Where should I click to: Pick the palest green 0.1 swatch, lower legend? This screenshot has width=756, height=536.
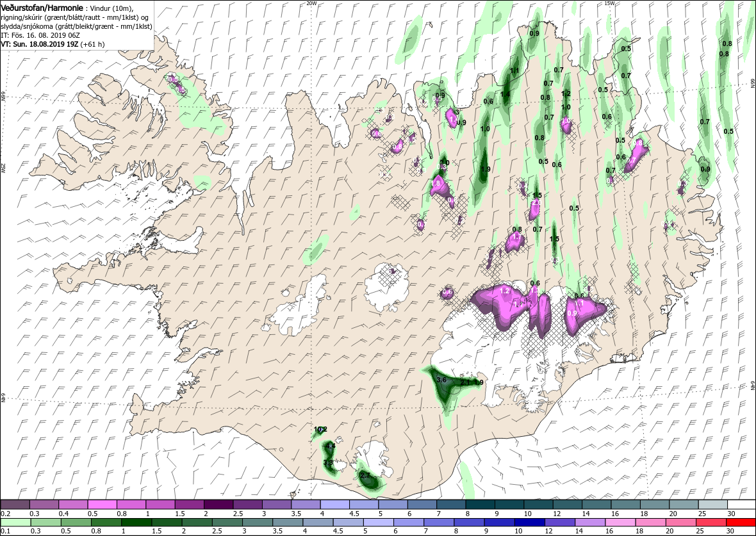[15, 523]
